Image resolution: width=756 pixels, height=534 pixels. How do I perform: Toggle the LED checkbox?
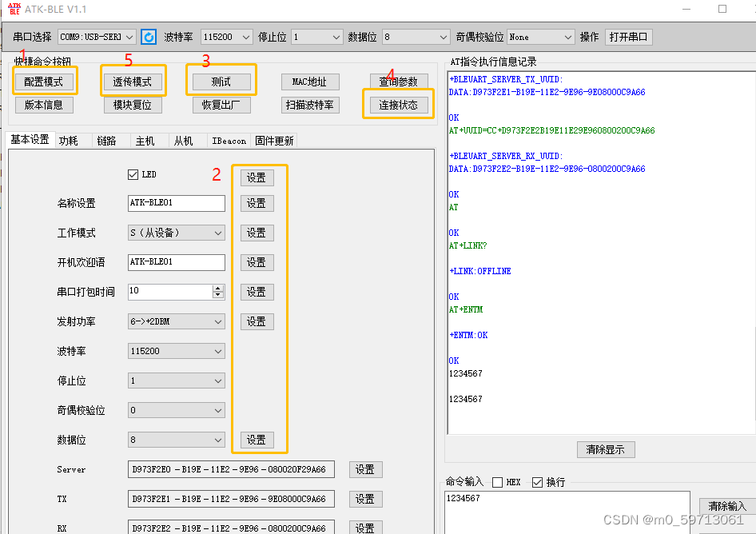[x=134, y=174]
